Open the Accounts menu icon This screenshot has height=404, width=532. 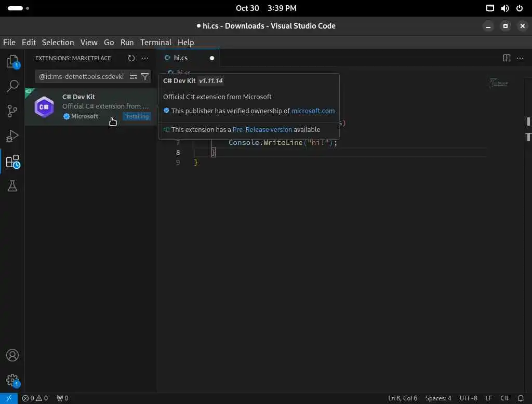pos(12,355)
